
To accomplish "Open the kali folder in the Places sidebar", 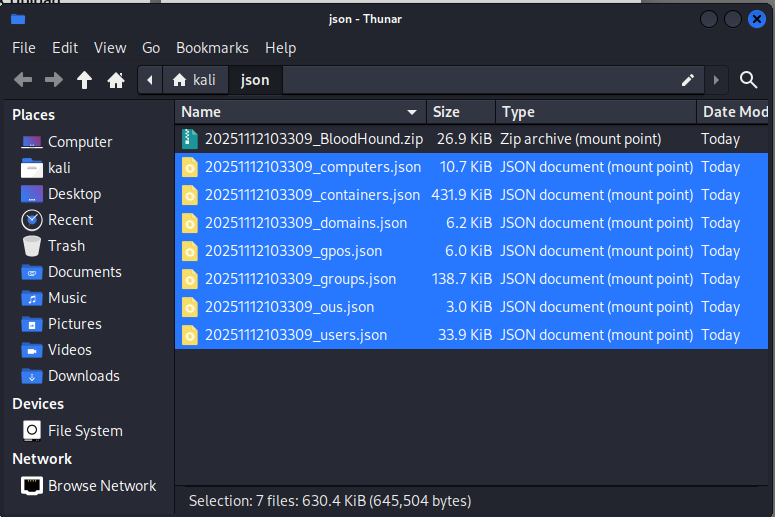I will [46, 168].
